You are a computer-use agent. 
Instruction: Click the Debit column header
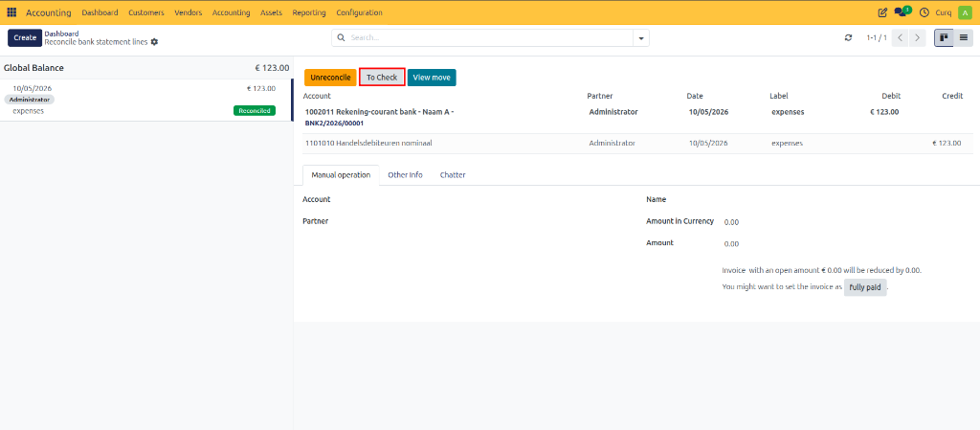pyautogui.click(x=891, y=97)
